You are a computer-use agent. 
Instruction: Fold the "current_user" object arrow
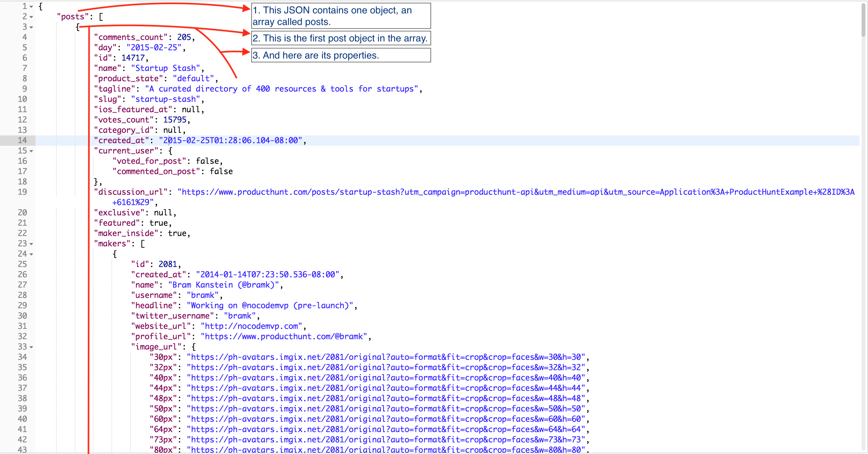[x=31, y=151]
